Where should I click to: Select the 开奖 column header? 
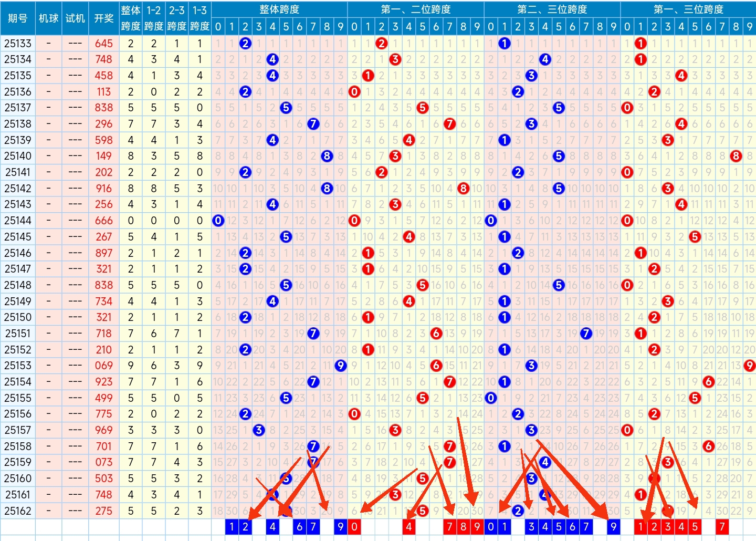click(x=104, y=18)
